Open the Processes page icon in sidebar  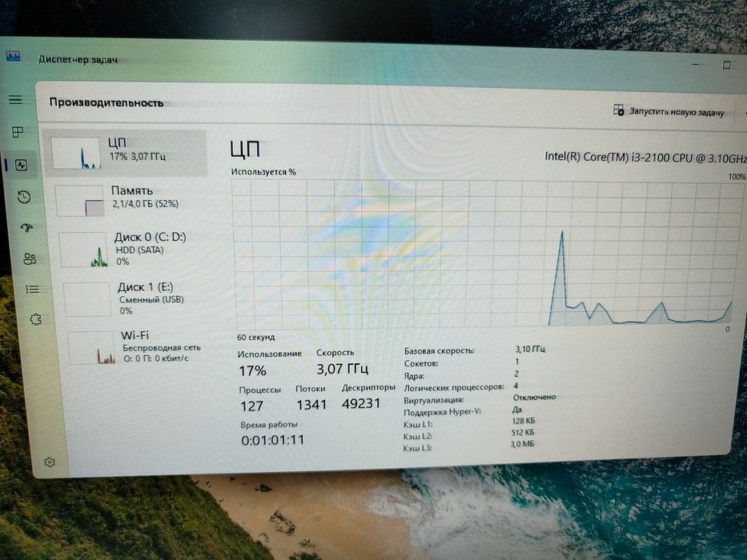click(x=18, y=132)
